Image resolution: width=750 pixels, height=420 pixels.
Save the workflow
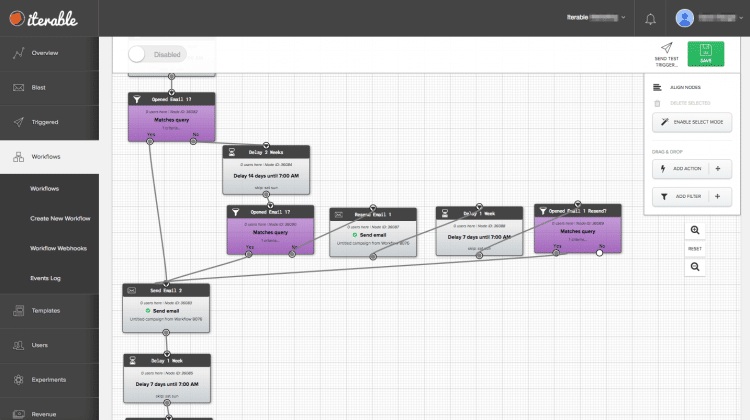(x=706, y=54)
